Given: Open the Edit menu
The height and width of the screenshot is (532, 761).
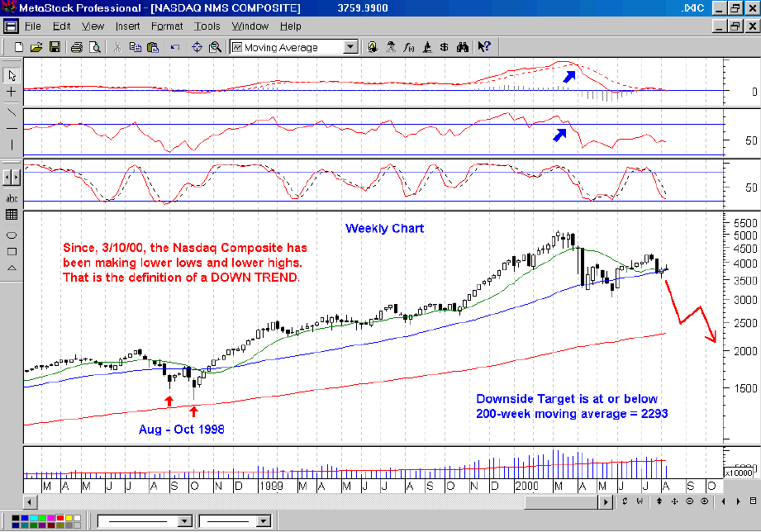Looking at the screenshot, I should point(62,26).
